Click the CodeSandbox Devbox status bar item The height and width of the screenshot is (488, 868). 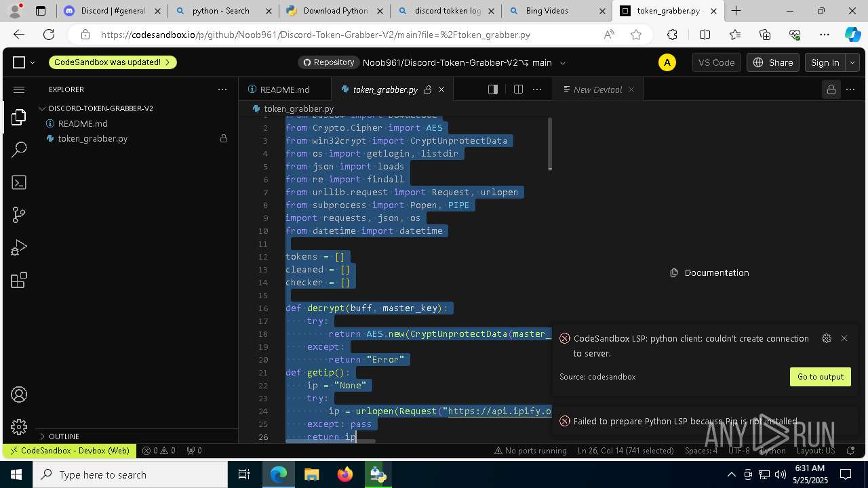tap(68, 450)
